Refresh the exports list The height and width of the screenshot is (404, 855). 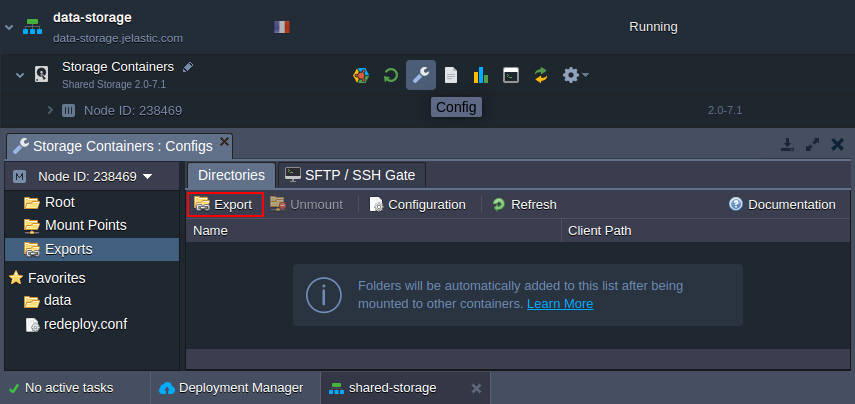525,204
